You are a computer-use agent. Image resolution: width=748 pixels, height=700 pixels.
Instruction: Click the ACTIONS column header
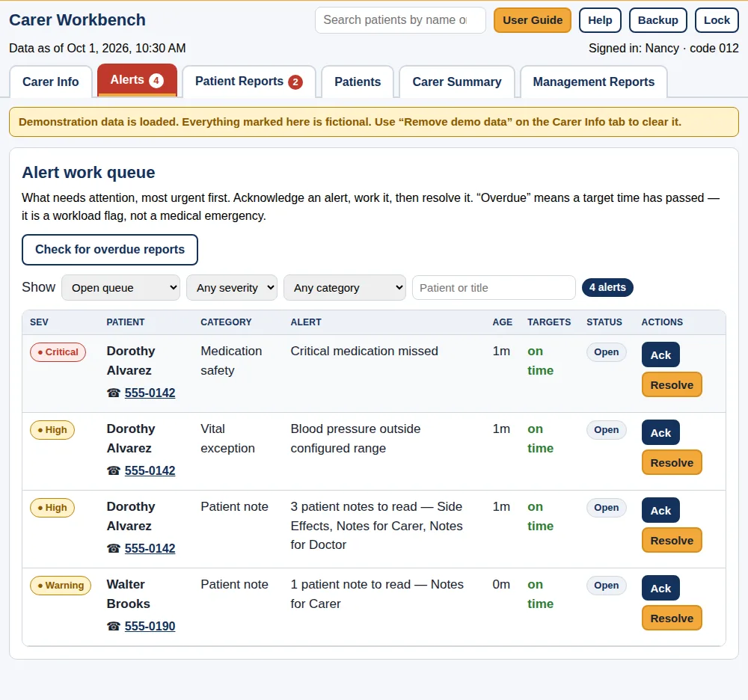tap(662, 322)
